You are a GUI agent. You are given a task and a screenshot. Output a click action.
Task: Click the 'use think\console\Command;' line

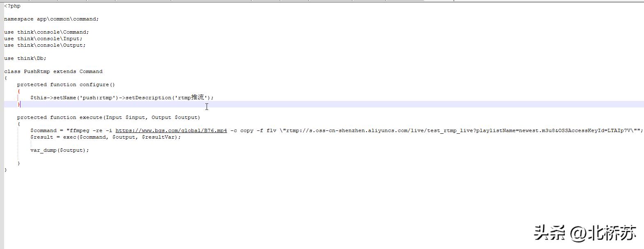(47, 32)
